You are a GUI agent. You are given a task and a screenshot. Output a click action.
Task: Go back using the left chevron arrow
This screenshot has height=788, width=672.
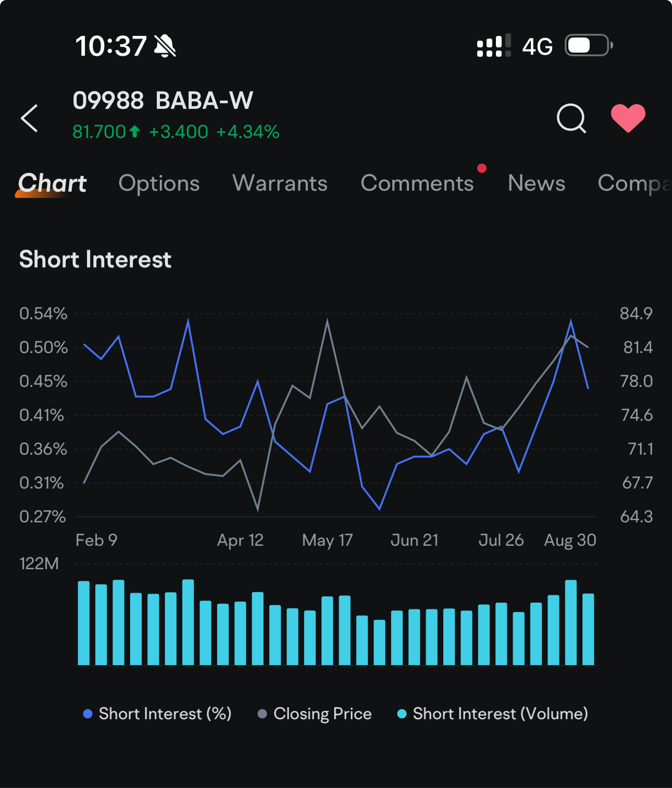(29, 118)
